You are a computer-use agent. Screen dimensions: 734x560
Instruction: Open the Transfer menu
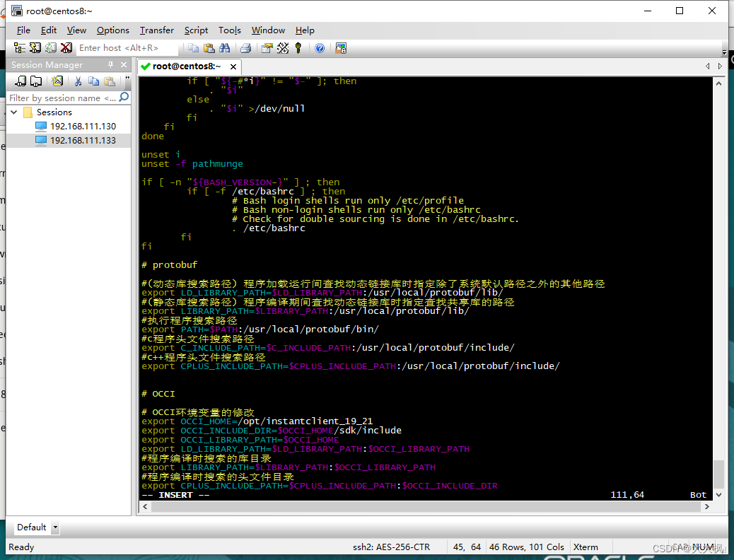[x=157, y=30]
